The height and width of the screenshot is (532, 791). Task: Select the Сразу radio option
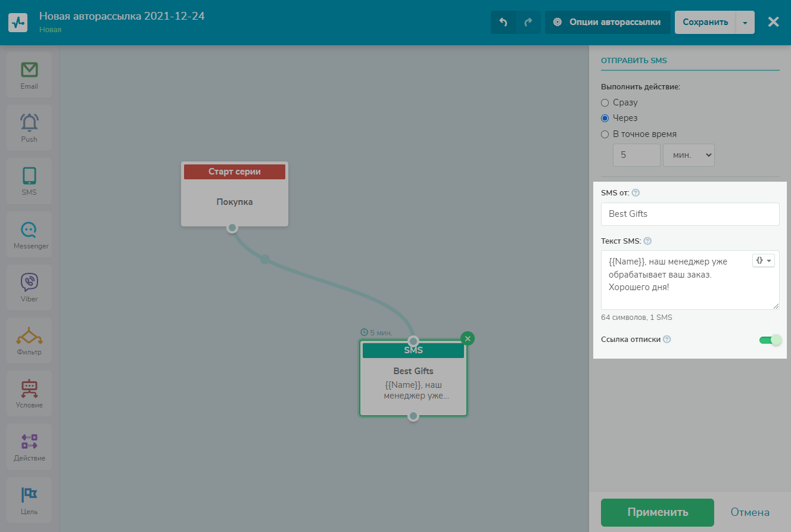[605, 102]
